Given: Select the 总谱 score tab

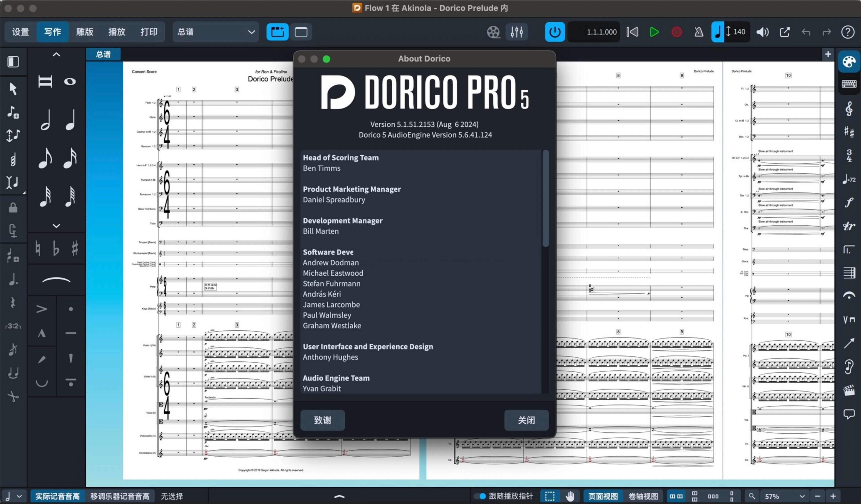Looking at the screenshot, I should (x=103, y=54).
